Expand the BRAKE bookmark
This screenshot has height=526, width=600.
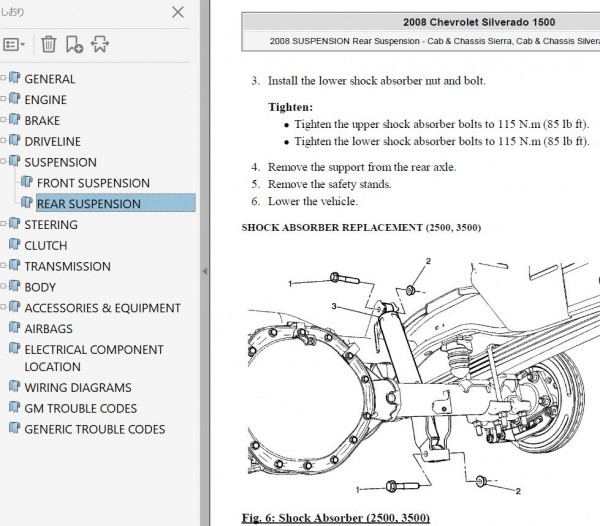click(x=3, y=120)
